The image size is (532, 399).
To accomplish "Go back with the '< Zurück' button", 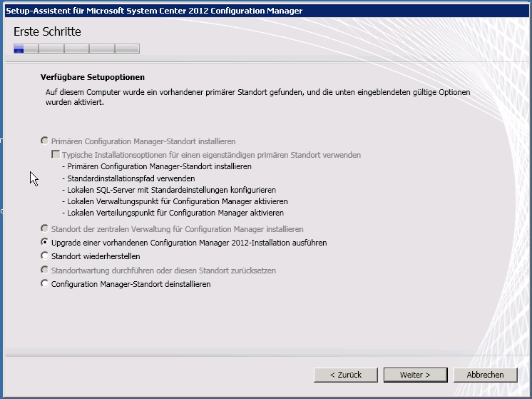I will point(346,375).
